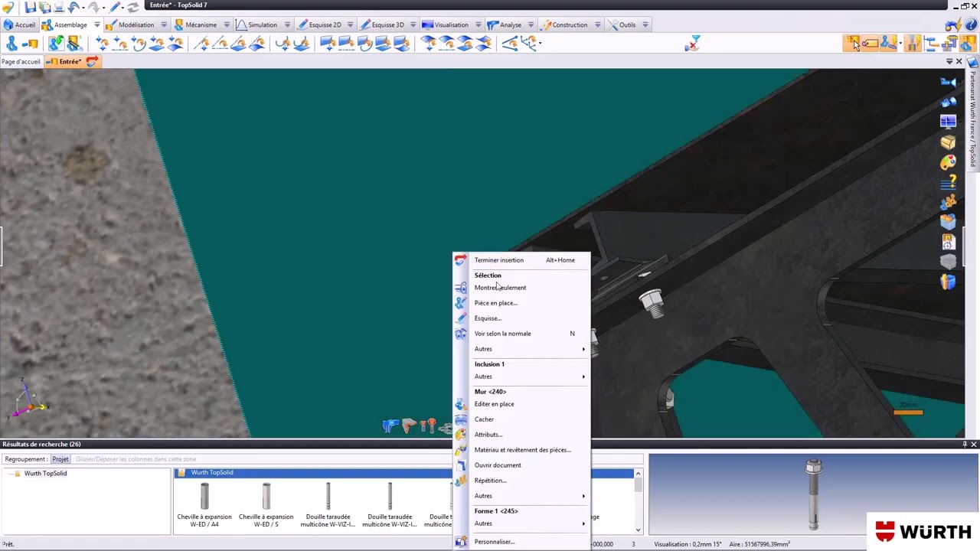This screenshot has width=980, height=551.
Task: Expand the Mécanisme tab dropdown arrow
Action: pos(227,24)
